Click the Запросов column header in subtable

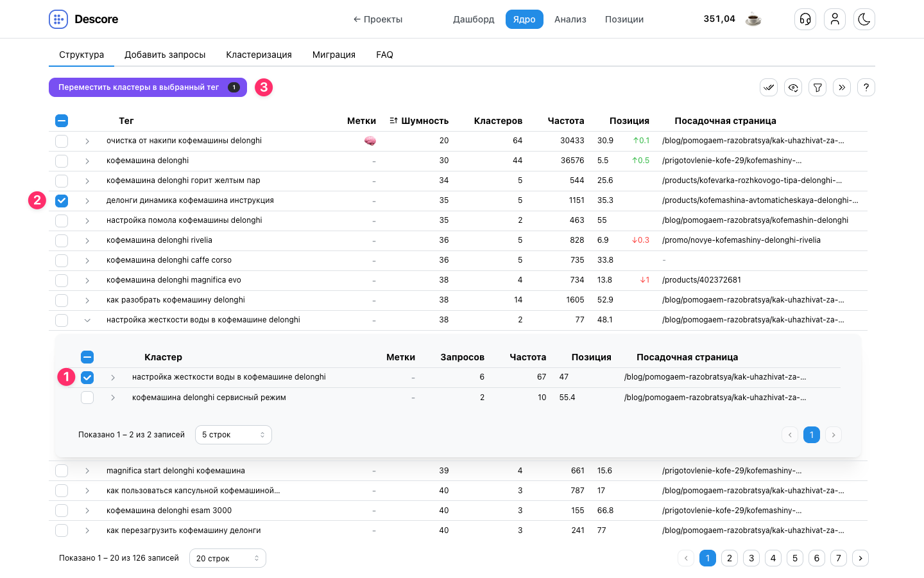click(462, 357)
